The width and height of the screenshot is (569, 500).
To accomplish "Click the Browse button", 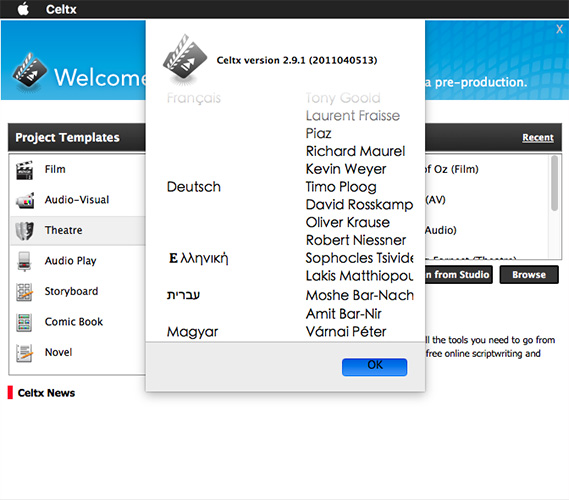I will tap(529, 275).
